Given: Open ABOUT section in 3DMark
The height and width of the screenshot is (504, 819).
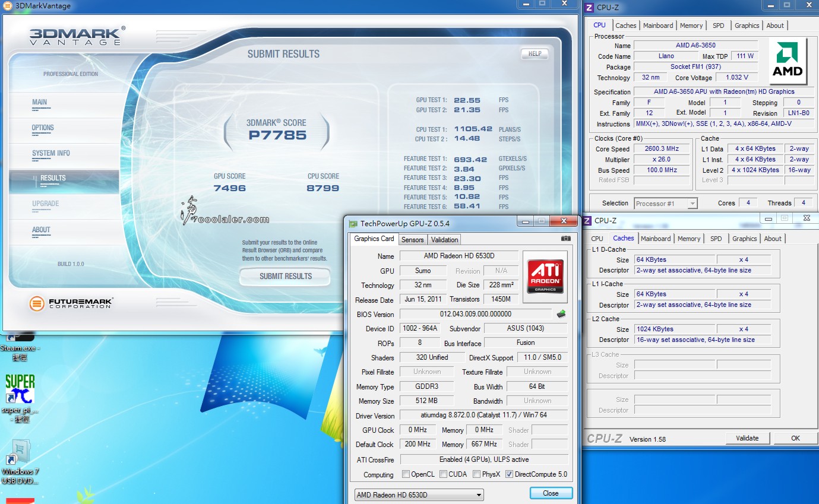Looking at the screenshot, I should [41, 230].
